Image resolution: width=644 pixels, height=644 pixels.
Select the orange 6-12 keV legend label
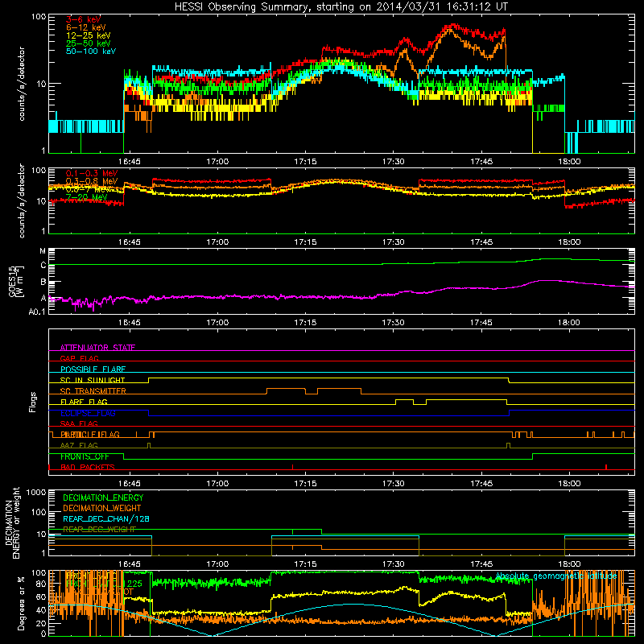point(86,27)
